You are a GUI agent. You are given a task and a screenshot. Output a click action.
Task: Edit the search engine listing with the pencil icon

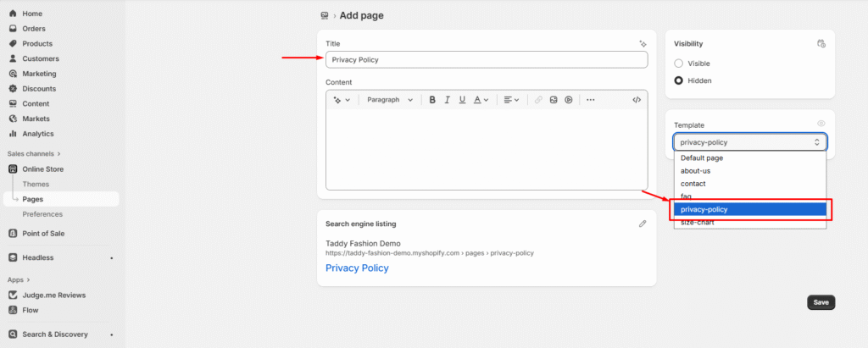[643, 224]
